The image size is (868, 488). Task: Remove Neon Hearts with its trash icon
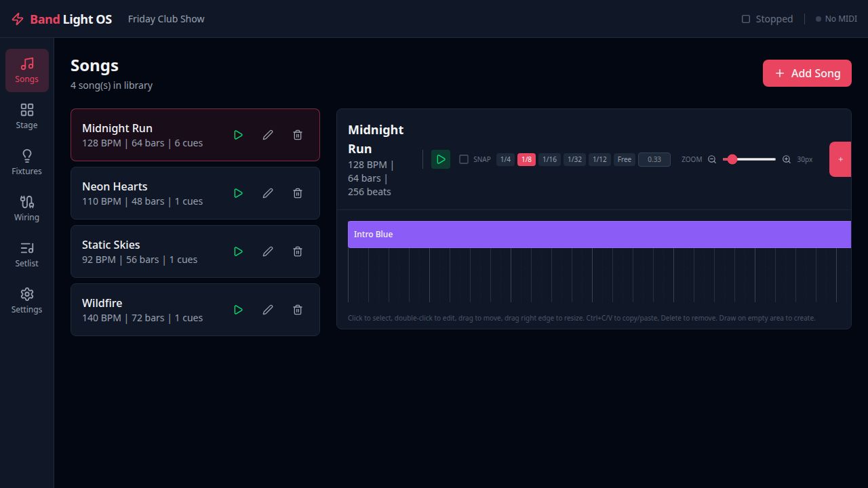point(298,193)
